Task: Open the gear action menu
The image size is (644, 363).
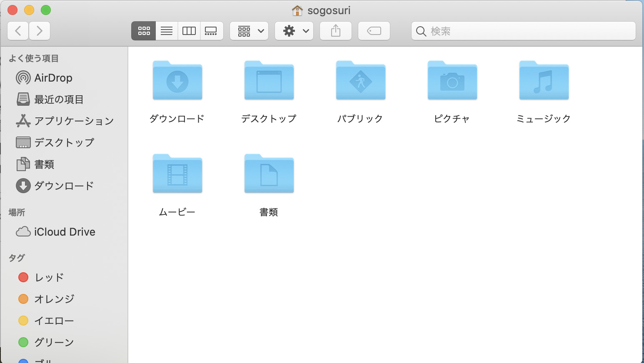Action: click(x=294, y=31)
